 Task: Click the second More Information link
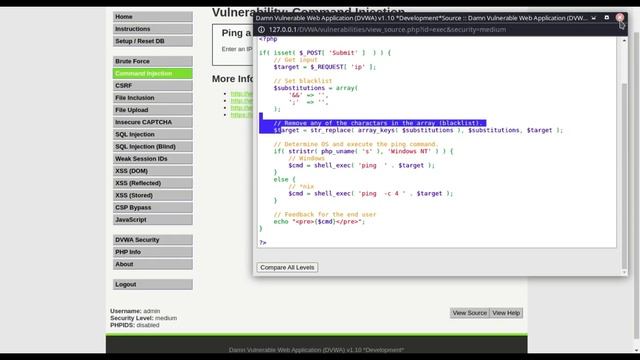tap(242, 101)
